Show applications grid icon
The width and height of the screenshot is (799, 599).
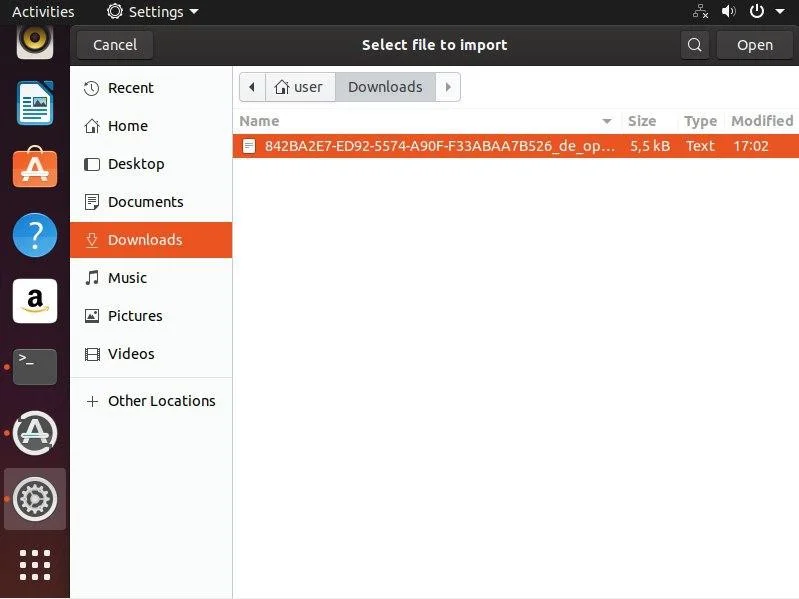pyautogui.click(x=35, y=564)
